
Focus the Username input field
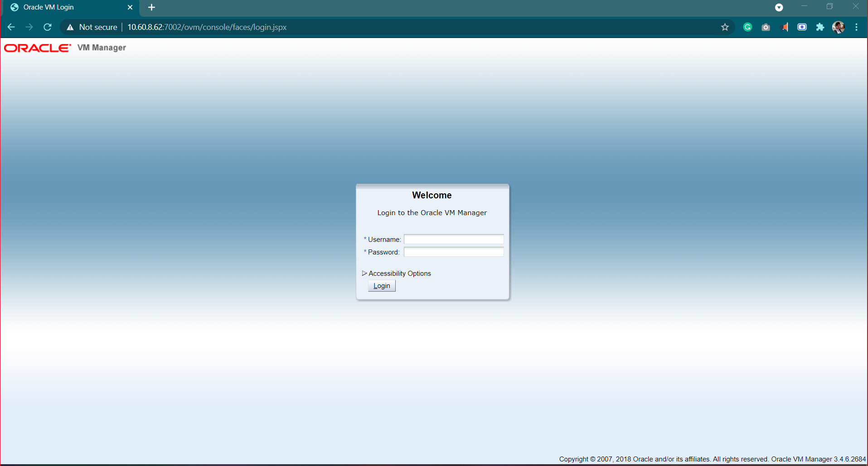coord(453,239)
